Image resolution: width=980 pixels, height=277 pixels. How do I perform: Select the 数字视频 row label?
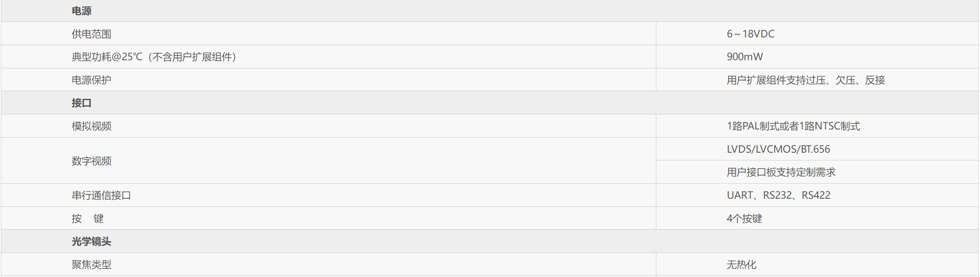pos(91,161)
